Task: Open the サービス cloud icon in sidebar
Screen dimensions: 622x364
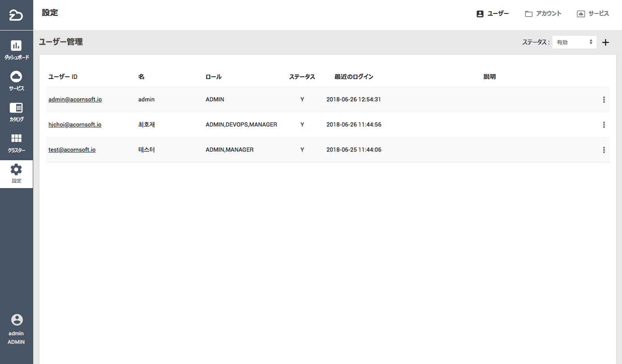Action: 16,76
